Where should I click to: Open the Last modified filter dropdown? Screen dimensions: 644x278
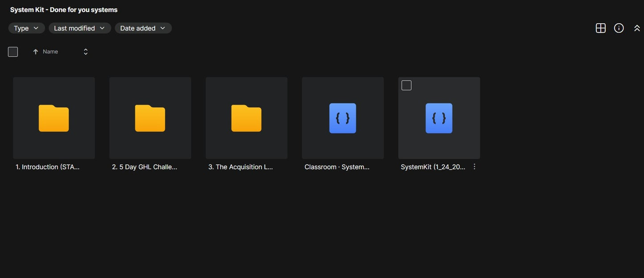(80, 28)
